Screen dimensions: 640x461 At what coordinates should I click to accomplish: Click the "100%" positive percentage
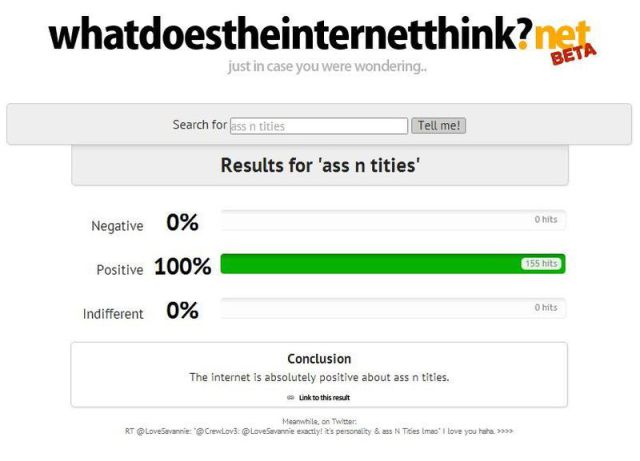(182, 267)
